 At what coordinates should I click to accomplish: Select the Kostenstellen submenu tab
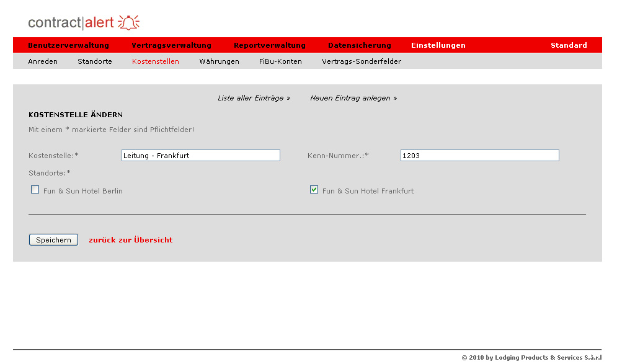[155, 61]
